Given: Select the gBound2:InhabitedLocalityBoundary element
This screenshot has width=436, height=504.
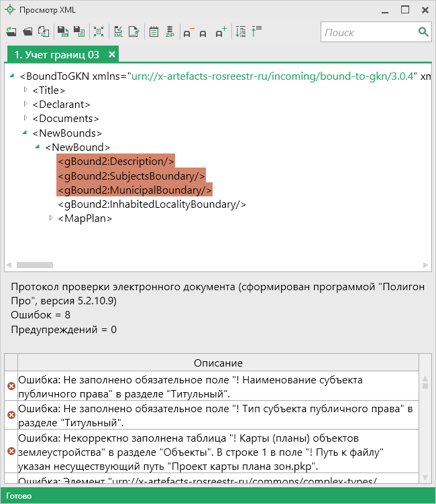Looking at the screenshot, I should (x=152, y=204).
